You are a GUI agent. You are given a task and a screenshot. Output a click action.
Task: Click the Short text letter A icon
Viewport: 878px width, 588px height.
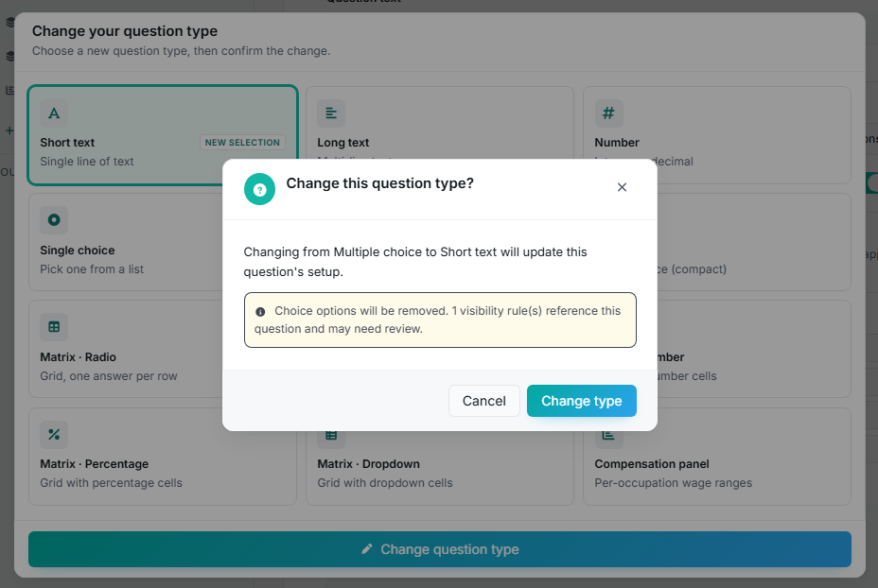coord(54,113)
